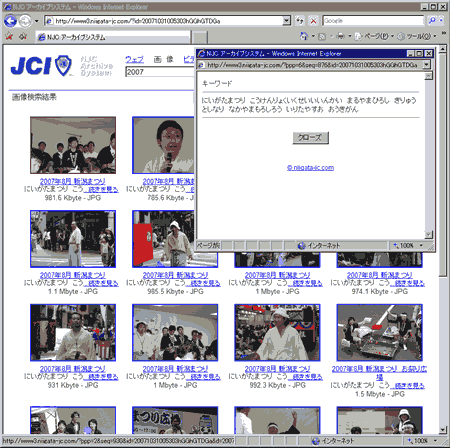Click the main page scrollbar up arrow
The image size is (450, 448).
pos(442,49)
